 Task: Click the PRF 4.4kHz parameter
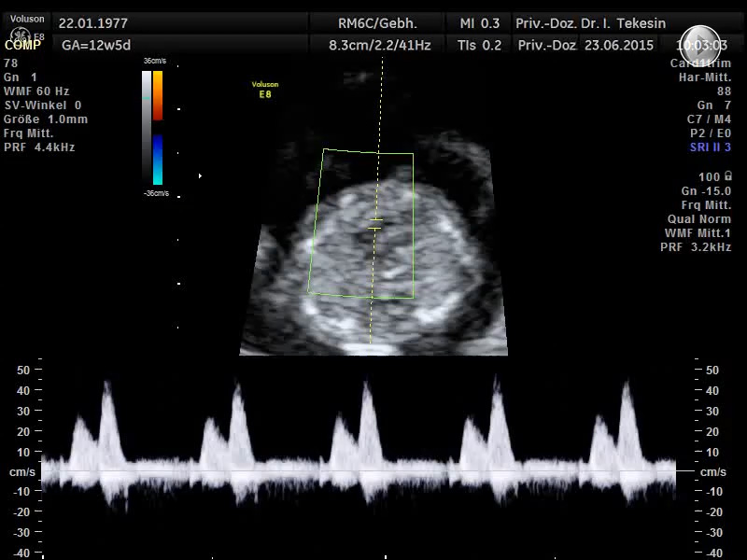pos(39,147)
